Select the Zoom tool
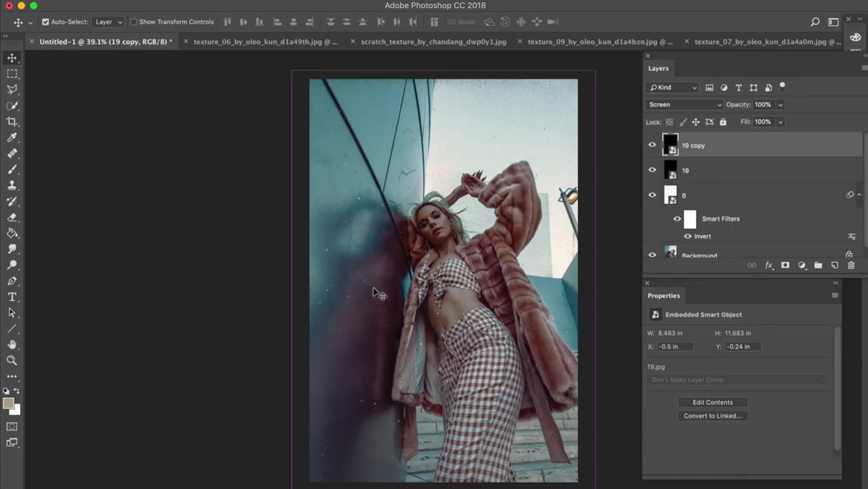The height and width of the screenshot is (489, 868). [12, 360]
